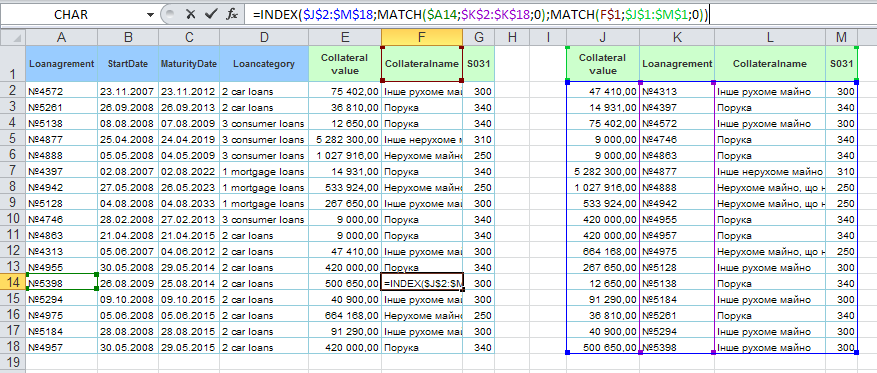Select cell G6 with value 250
Viewport: 877px width, 373px height.
click(479, 154)
